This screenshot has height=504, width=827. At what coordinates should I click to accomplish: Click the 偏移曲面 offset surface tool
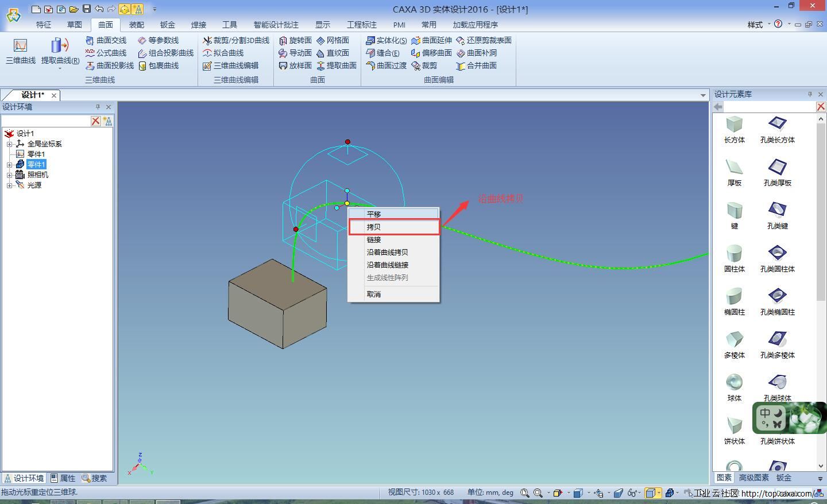(x=431, y=53)
